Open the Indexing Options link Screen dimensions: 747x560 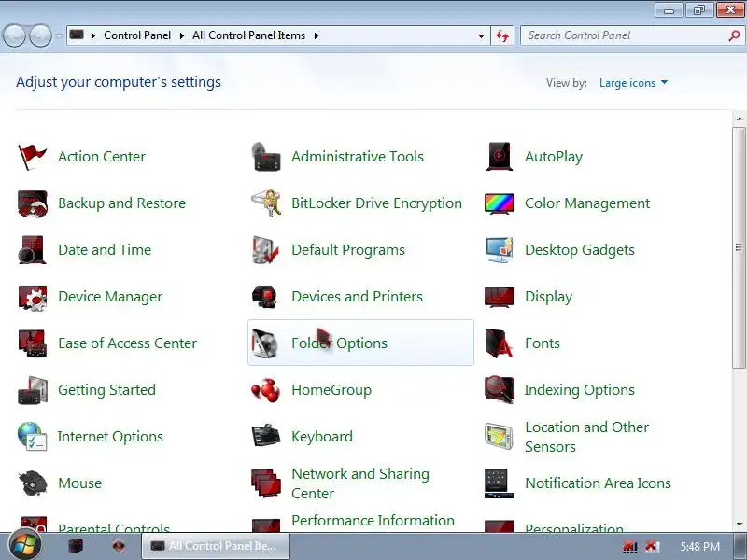(x=579, y=390)
